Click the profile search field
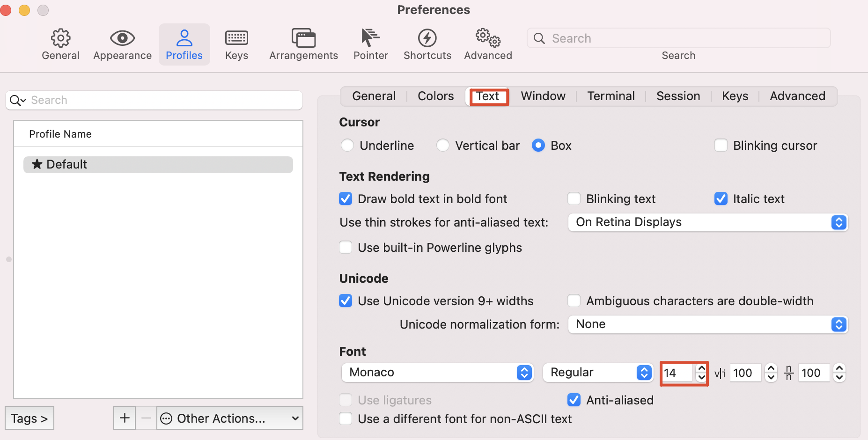 click(159, 100)
